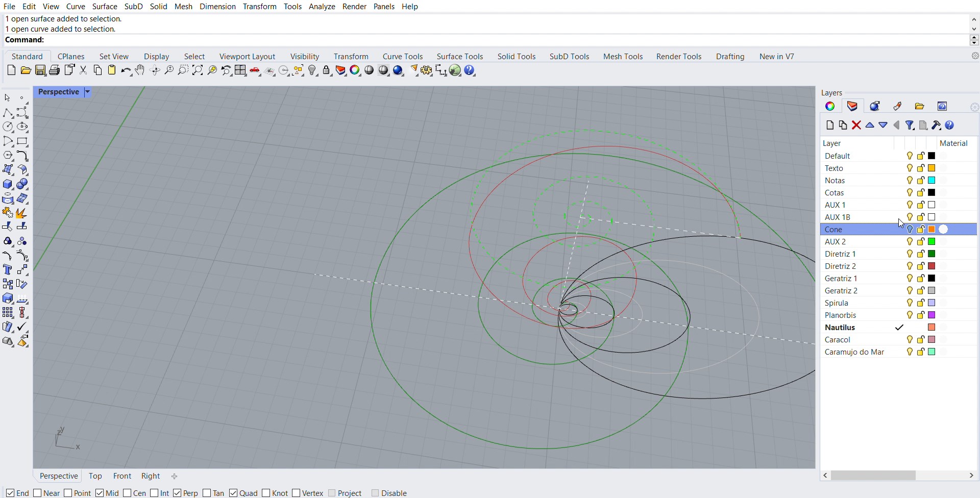Activate the Pan hand tool
The height and width of the screenshot is (498, 980).
[x=140, y=70]
